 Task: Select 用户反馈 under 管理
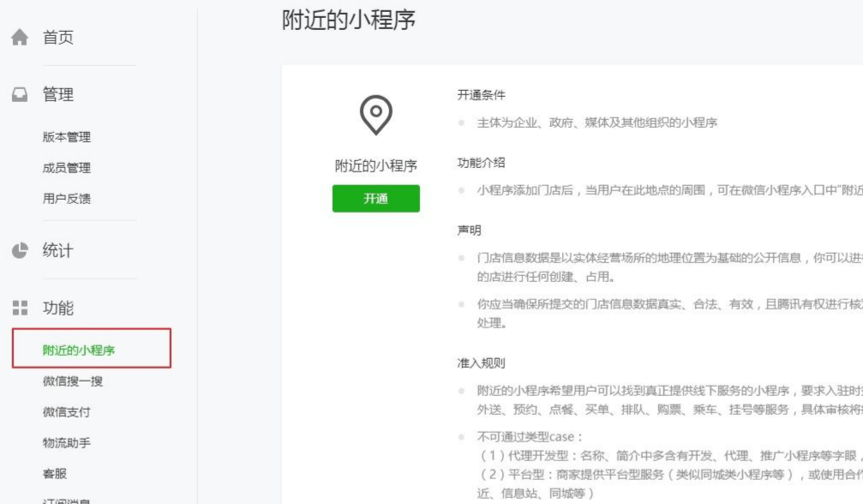point(67,199)
